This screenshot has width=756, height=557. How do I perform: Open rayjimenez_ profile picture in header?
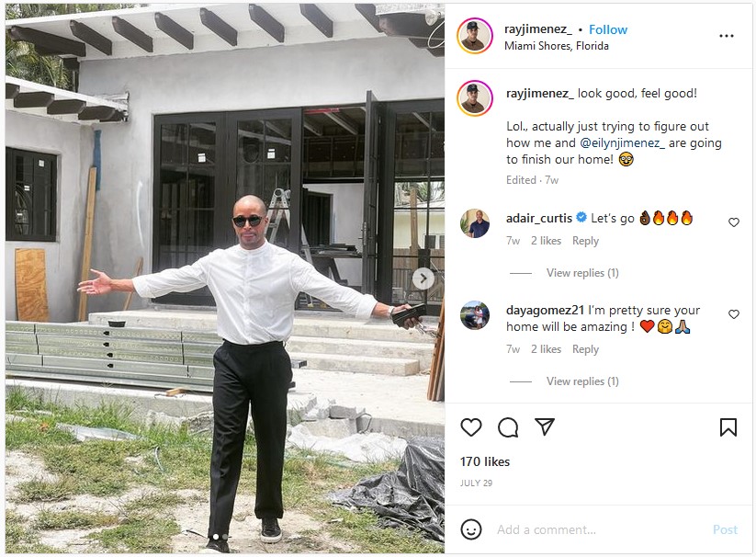pyautogui.click(x=475, y=36)
